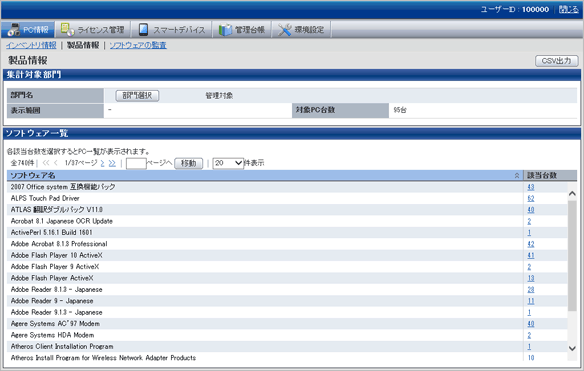Open count link for Agere Systems AC'97 Modem

tap(531, 324)
